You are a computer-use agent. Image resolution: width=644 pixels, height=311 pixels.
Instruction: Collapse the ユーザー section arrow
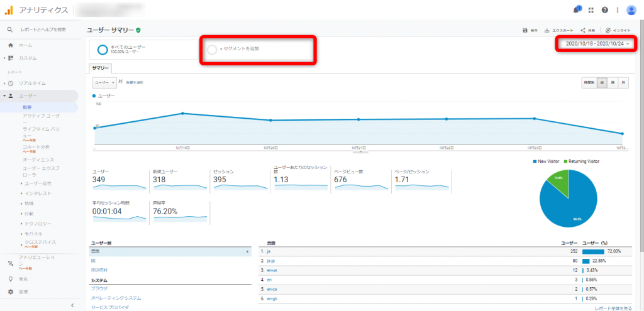[4, 96]
